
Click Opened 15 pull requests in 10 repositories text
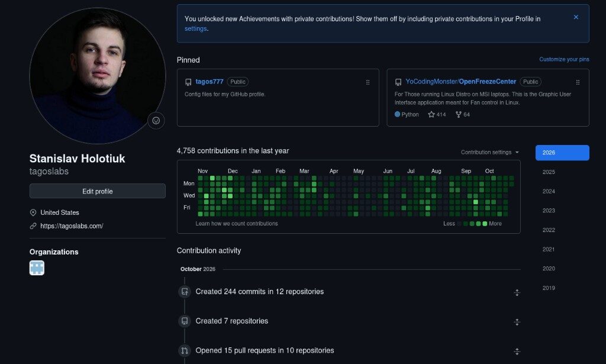click(265, 350)
